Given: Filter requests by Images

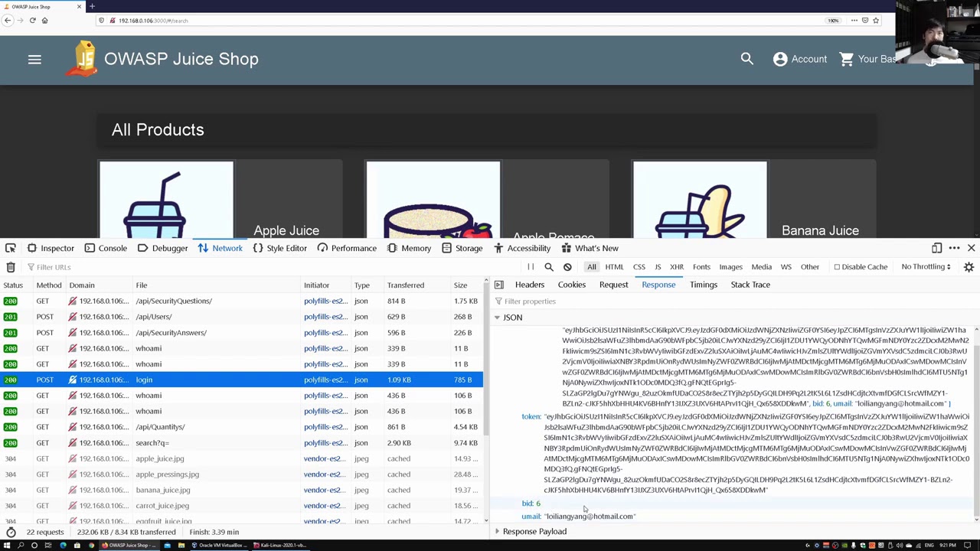Looking at the screenshot, I should pyautogui.click(x=730, y=267).
